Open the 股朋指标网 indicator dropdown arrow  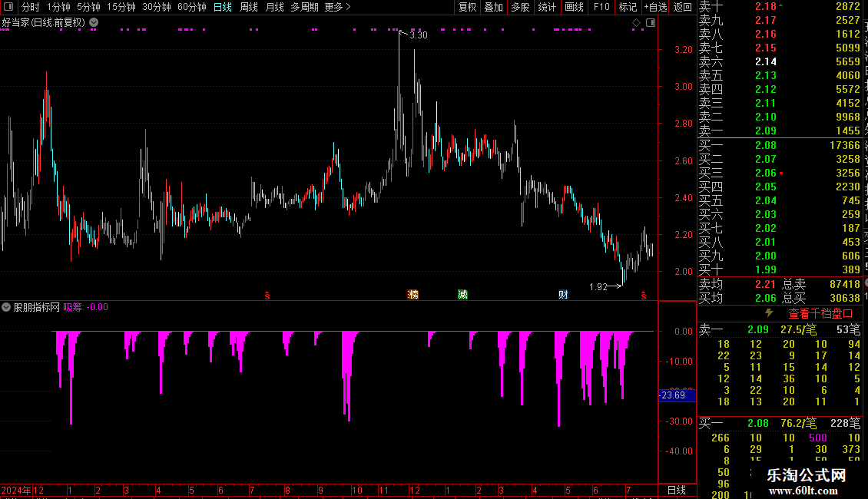point(6,307)
